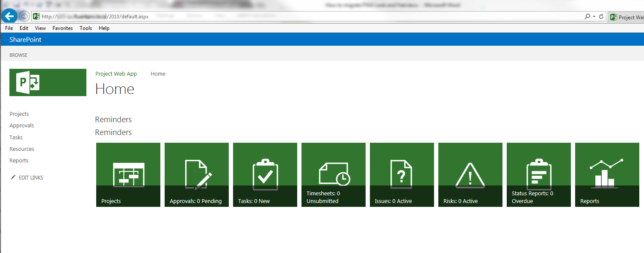Open the View menu
This screenshot has width=644, height=253.
(40, 28)
